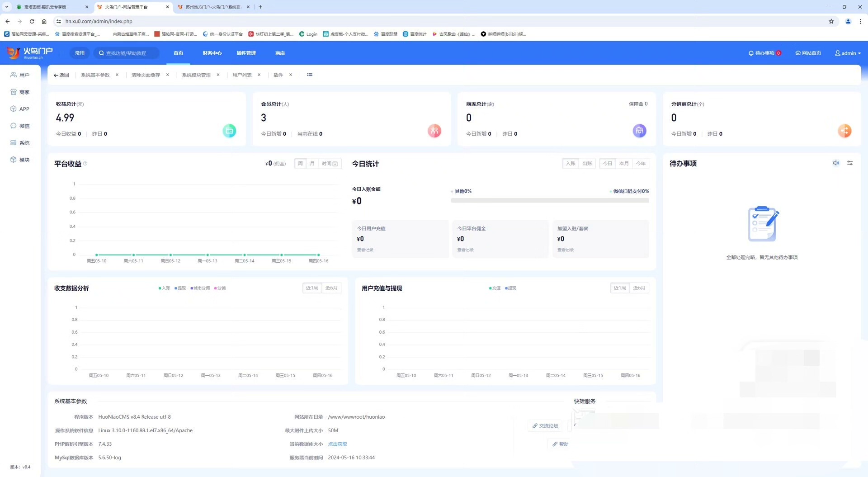The width and height of the screenshot is (868, 477).
Task: Click the help icon beside 平台收益
Action: tap(85, 164)
